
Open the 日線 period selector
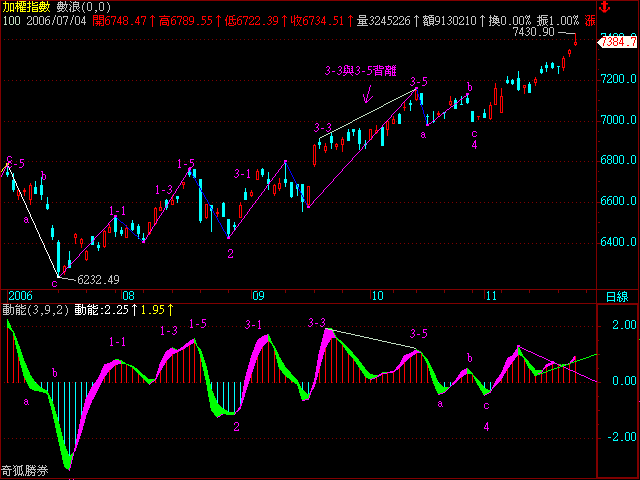tap(618, 296)
